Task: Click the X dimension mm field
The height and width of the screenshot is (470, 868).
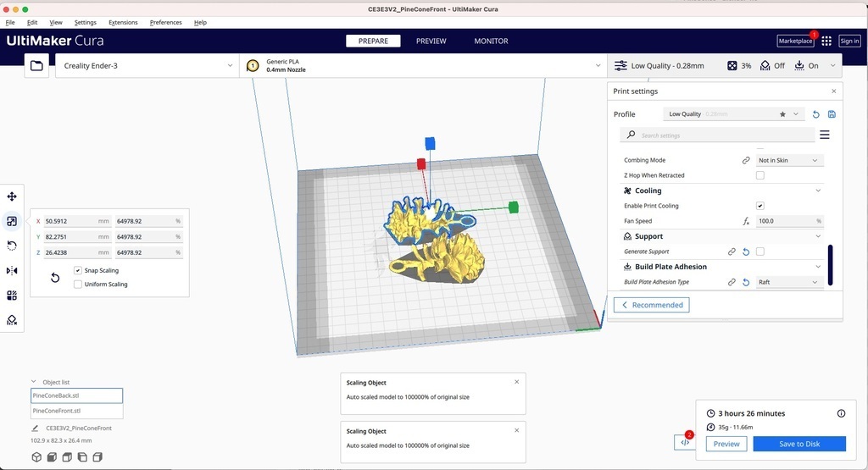Action: pyautogui.click(x=77, y=221)
